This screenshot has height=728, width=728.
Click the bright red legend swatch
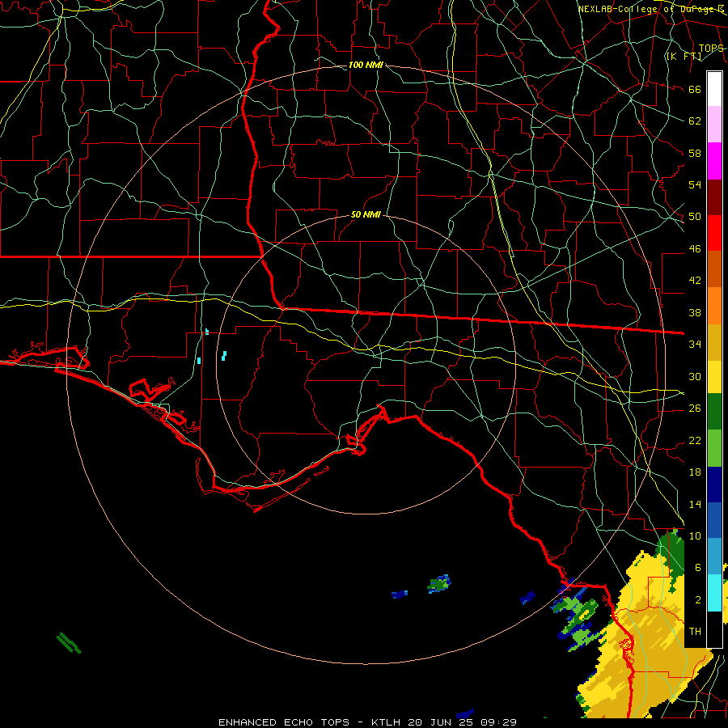(x=714, y=233)
